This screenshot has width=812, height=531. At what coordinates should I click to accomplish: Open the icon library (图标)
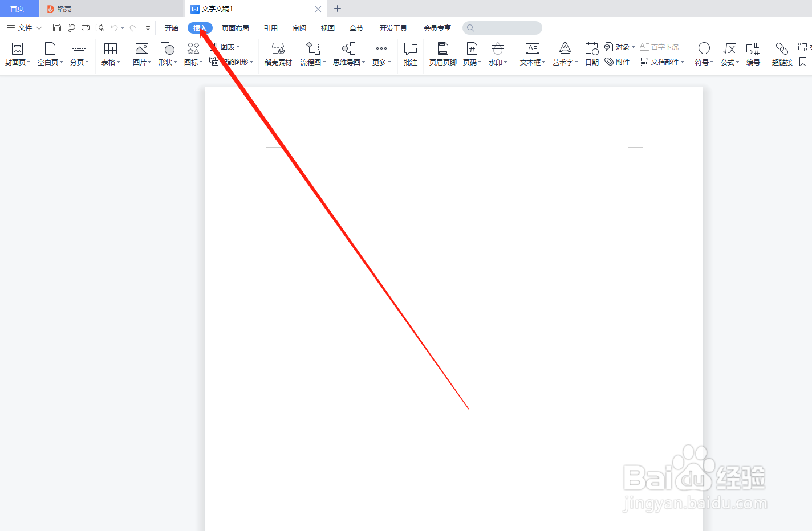click(193, 54)
